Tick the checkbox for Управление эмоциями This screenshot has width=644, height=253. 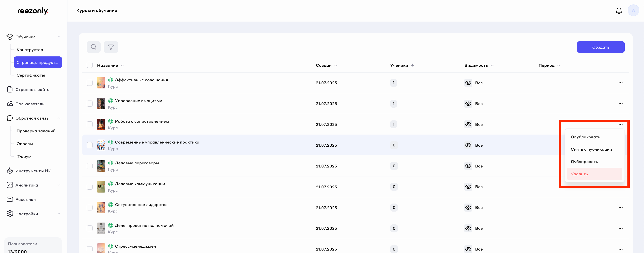(89, 104)
